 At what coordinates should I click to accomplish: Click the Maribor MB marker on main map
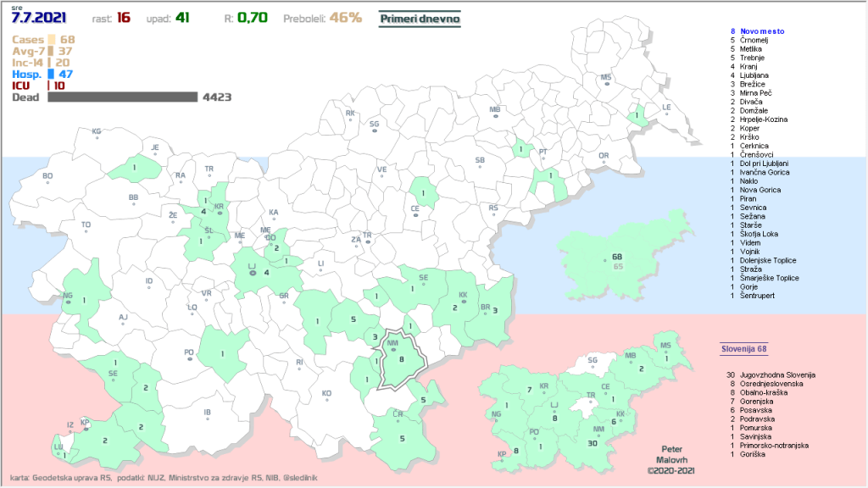pos(495,116)
